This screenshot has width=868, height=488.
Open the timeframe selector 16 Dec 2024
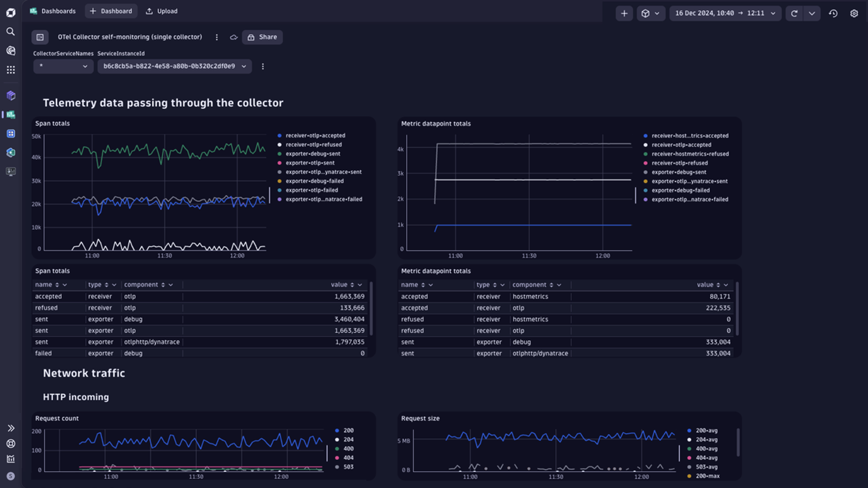point(725,14)
